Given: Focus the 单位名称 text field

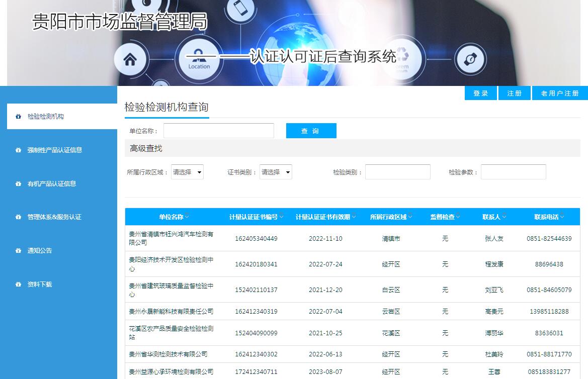Looking at the screenshot, I should pos(219,131).
